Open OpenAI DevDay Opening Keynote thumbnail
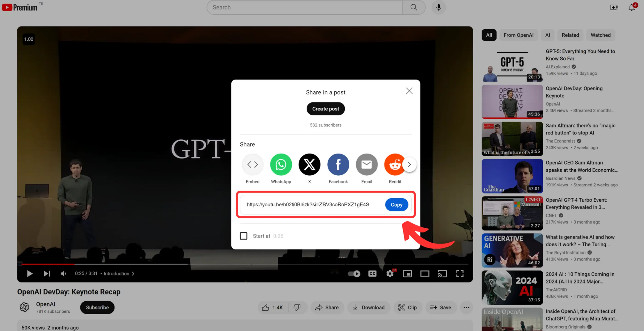644x331 pixels. coord(512,102)
